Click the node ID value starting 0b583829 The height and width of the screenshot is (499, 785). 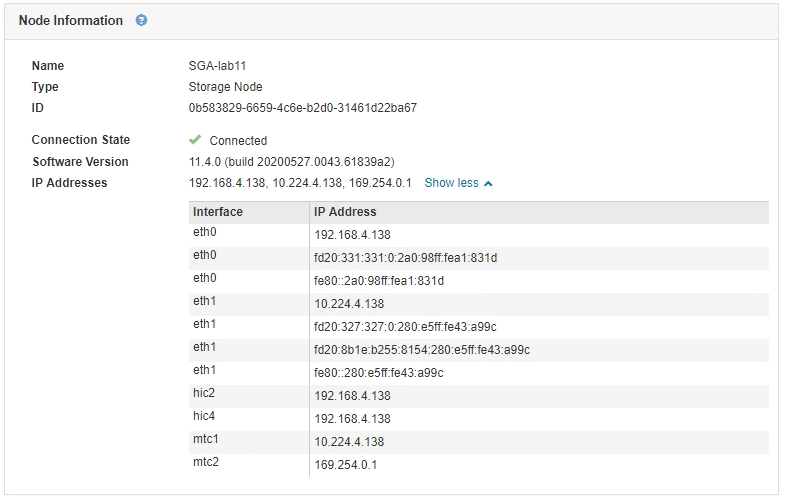pyautogui.click(x=302, y=108)
